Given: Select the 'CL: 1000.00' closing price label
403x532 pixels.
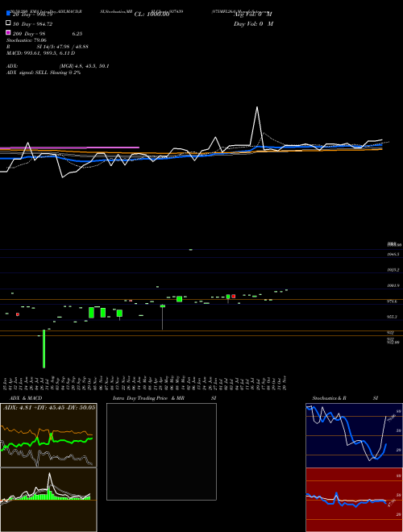Looking at the screenshot, I should click(x=152, y=15).
